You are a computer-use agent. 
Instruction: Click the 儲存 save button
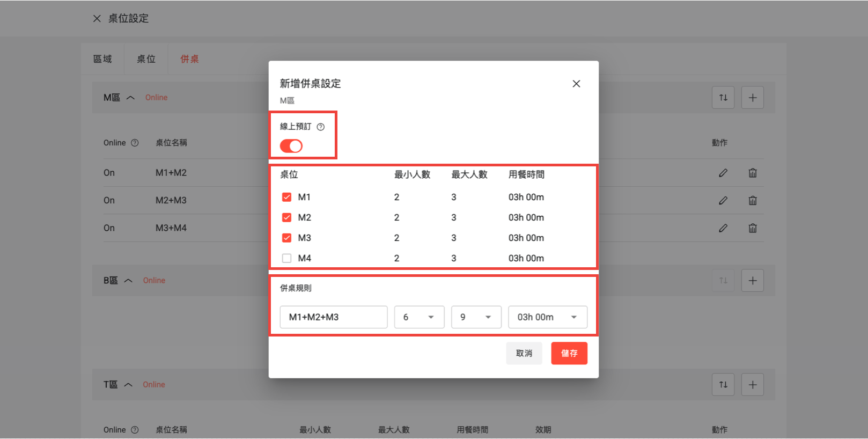[569, 353]
